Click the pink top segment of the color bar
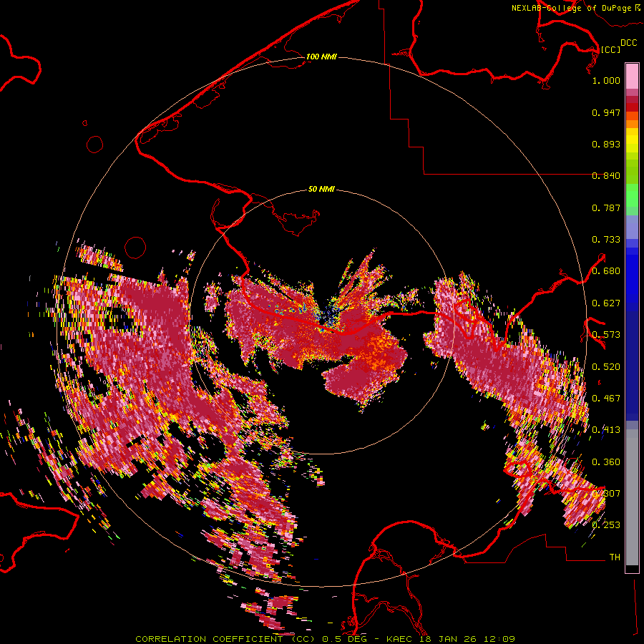The image size is (644, 644). click(632, 76)
